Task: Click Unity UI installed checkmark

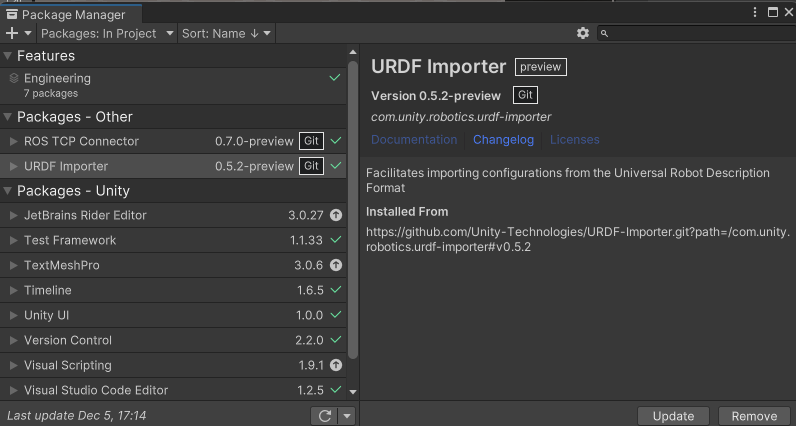Action: point(336,315)
